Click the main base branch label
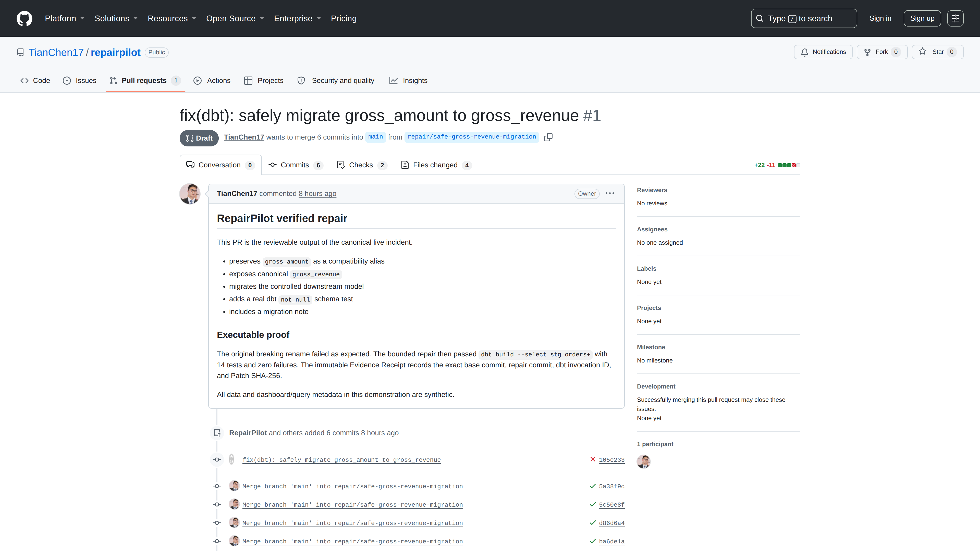980x551 pixels. click(375, 137)
